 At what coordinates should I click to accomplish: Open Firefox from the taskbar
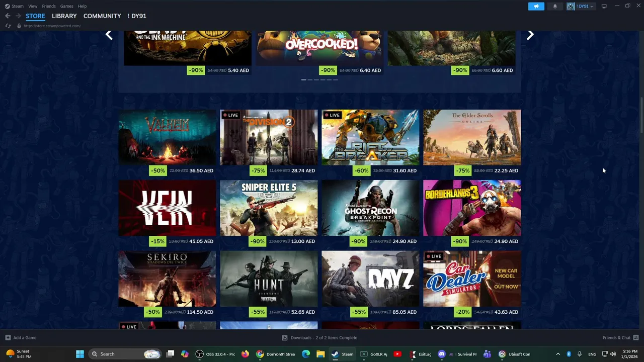click(x=245, y=354)
